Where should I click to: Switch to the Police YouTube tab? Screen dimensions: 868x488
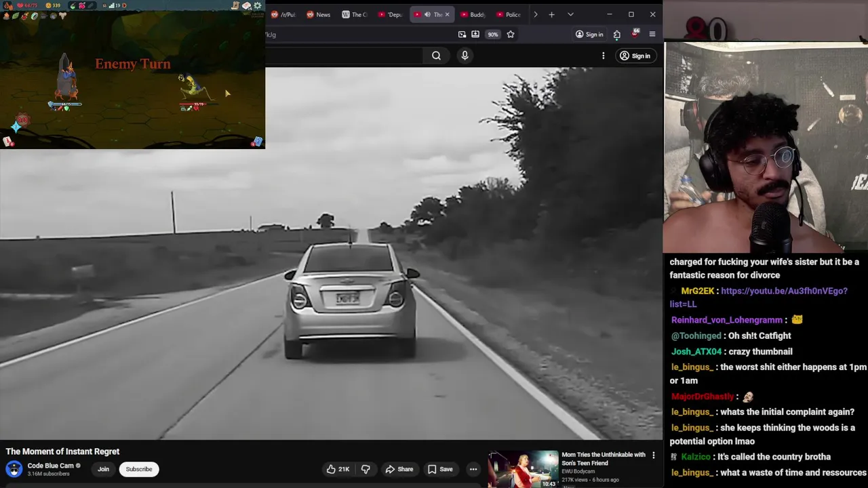(x=509, y=14)
